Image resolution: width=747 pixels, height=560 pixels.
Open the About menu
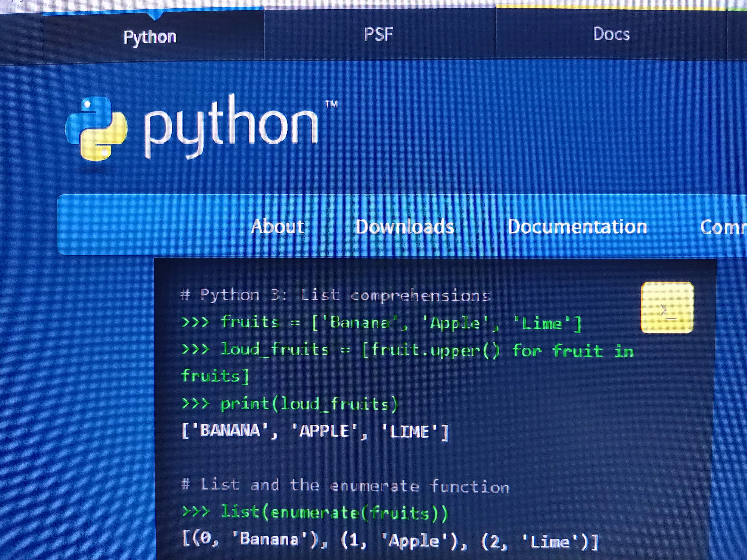point(277,226)
